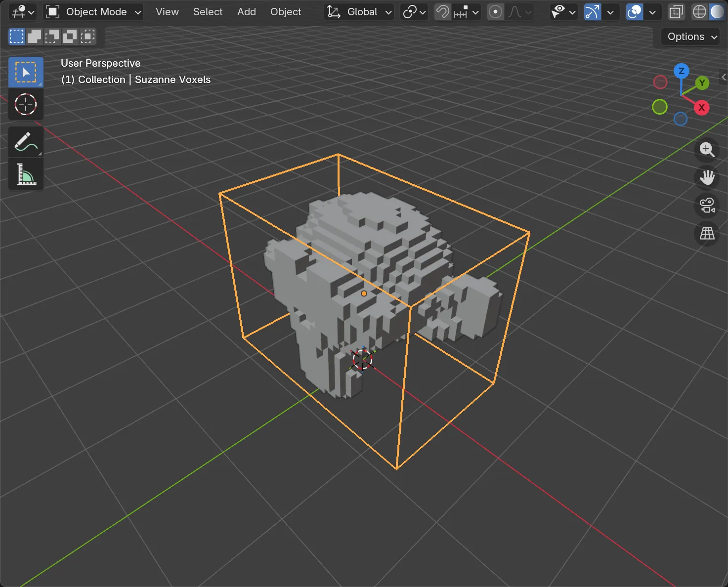This screenshot has width=728, height=587.
Task: Open object visibility and selectability dropdown
Action: point(563,12)
